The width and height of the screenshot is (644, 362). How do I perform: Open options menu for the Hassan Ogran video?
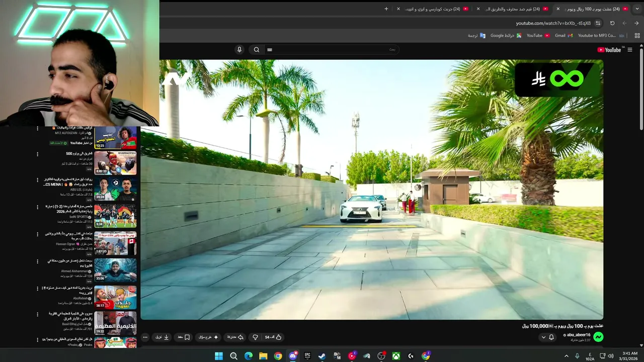pos(37,234)
